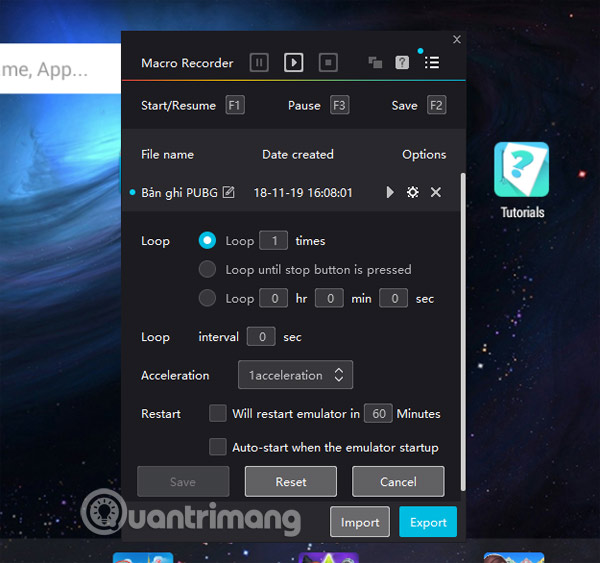Viewport: 600px width, 563px height.
Task: Select the Loop times radio option
Action: point(207,240)
